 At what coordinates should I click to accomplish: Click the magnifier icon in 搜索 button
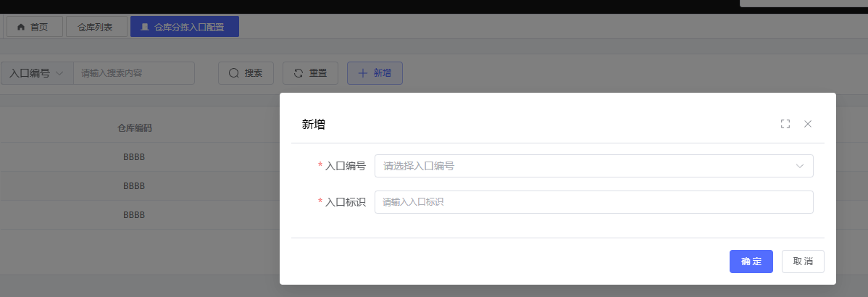coord(233,73)
